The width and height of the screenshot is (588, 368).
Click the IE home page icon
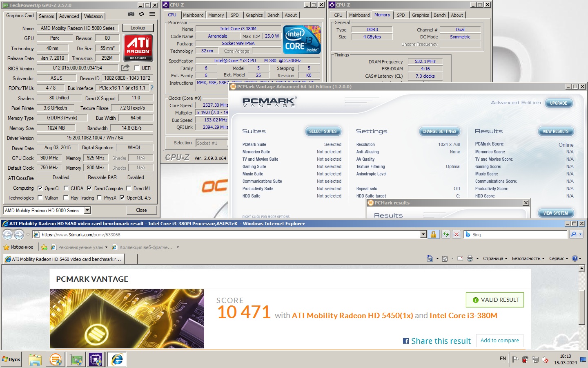(430, 258)
